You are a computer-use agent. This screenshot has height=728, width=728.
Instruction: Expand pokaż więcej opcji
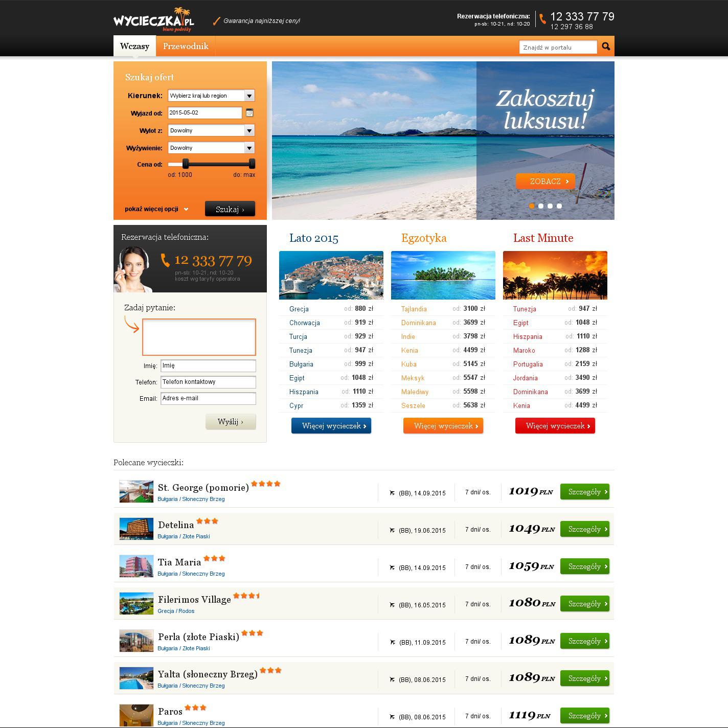156,209
